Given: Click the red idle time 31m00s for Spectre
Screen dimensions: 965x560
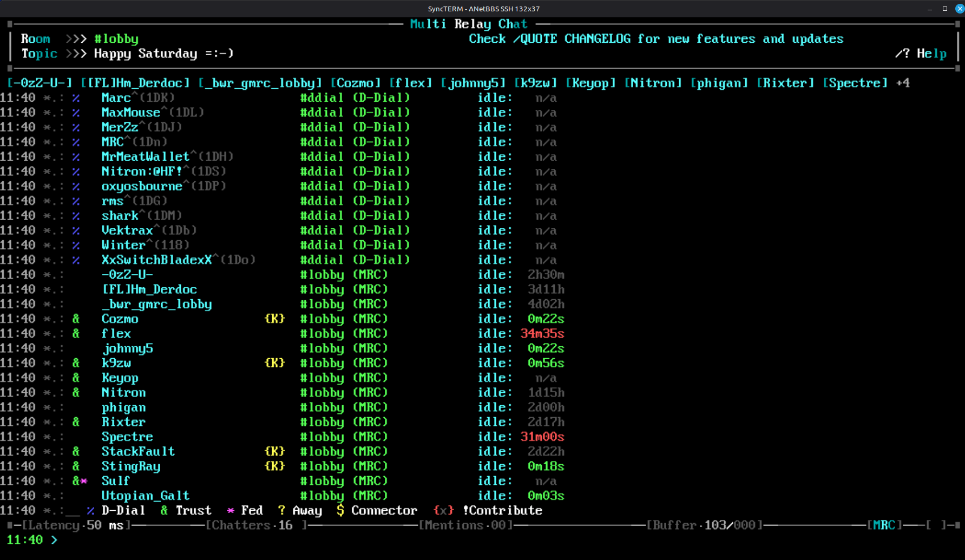Looking at the screenshot, I should [542, 437].
